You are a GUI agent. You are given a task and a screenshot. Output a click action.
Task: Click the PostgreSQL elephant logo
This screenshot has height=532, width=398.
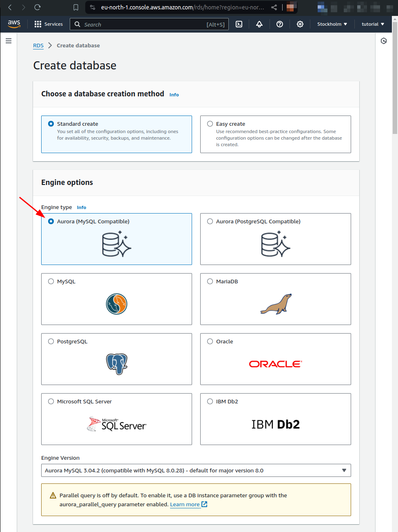click(x=117, y=364)
